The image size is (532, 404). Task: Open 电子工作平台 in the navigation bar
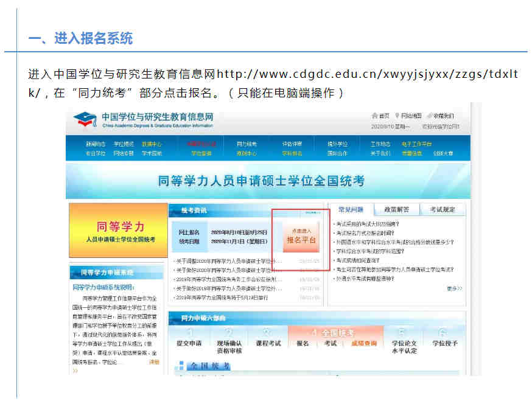416,144
